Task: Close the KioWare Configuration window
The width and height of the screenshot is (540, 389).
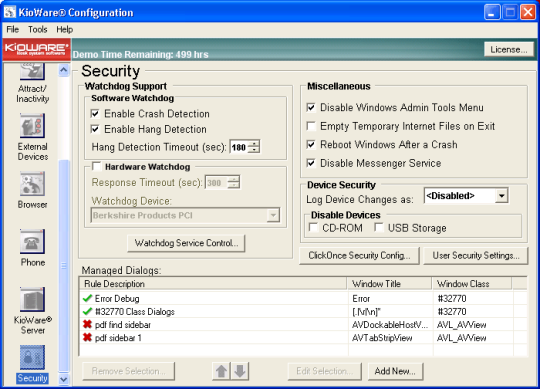Action: point(528,12)
